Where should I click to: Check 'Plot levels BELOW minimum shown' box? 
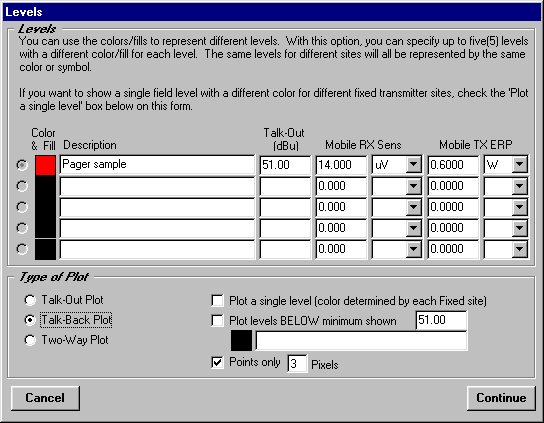pyautogui.click(x=217, y=321)
